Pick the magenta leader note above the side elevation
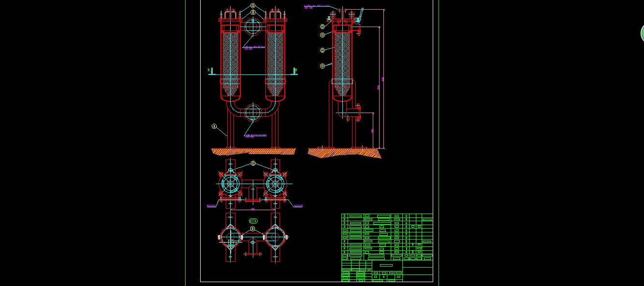This screenshot has width=644, height=286. tap(317, 6)
